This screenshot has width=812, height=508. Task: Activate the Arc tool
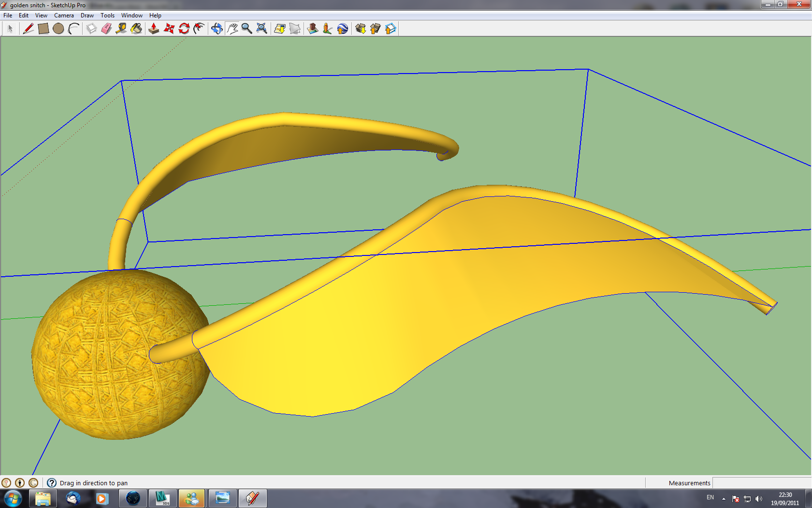[x=73, y=29]
